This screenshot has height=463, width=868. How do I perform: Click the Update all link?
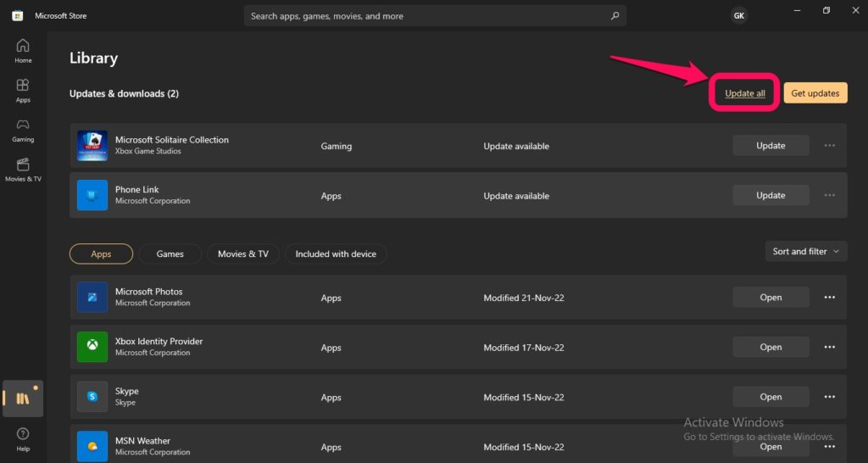point(744,93)
